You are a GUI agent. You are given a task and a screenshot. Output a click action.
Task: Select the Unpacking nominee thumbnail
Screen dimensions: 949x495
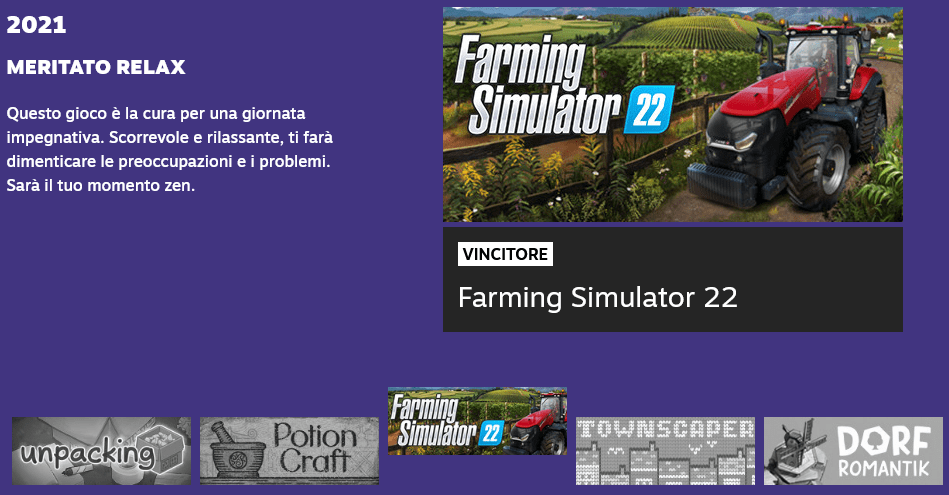[102, 451]
